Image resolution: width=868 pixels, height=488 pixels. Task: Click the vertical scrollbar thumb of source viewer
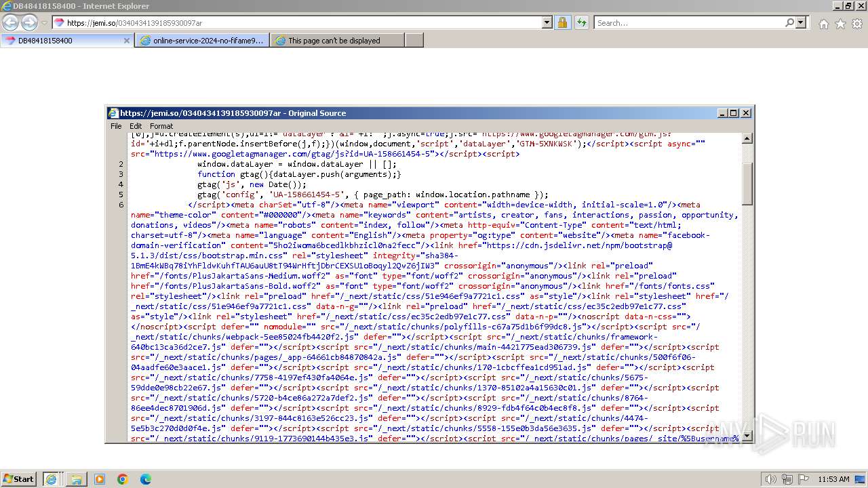[747, 184]
